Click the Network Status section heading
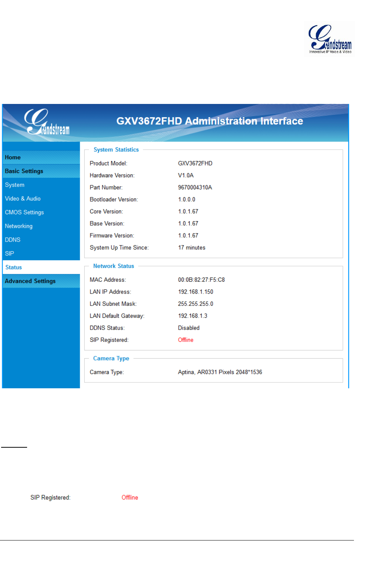Viewport: 384px width, 588px height. point(114,266)
